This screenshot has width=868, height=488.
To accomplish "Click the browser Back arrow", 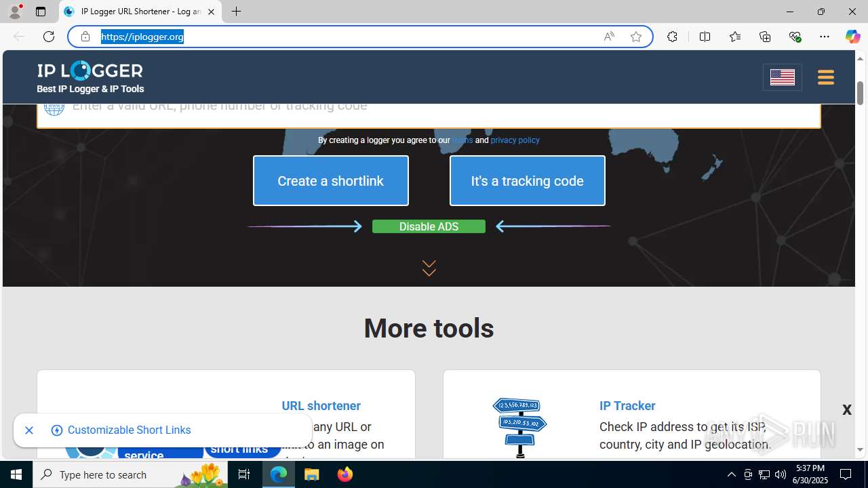I will 19,37.
